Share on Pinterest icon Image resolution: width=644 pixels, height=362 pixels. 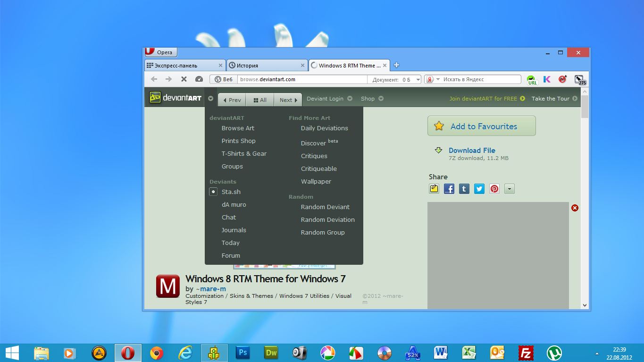pos(494,189)
